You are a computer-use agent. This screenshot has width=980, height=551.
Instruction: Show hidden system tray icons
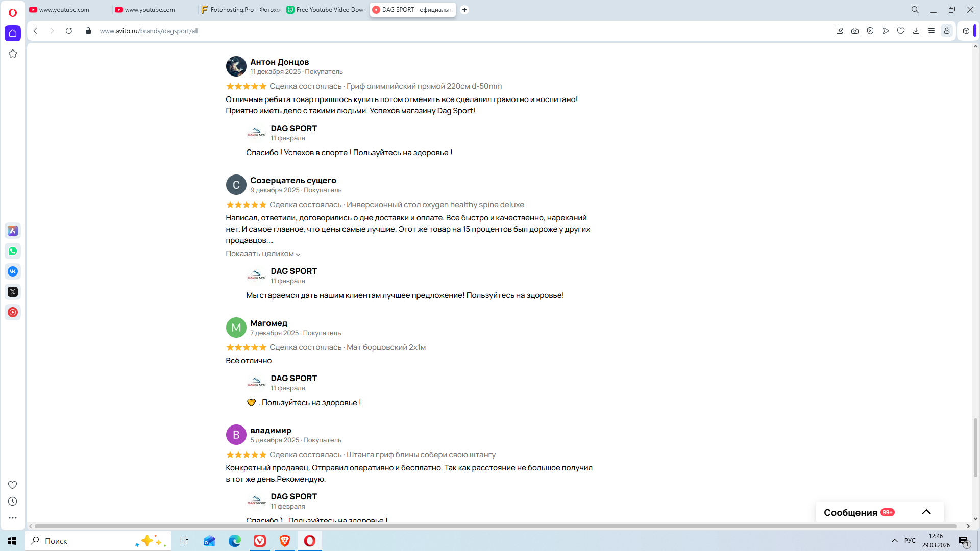[895, 541]
